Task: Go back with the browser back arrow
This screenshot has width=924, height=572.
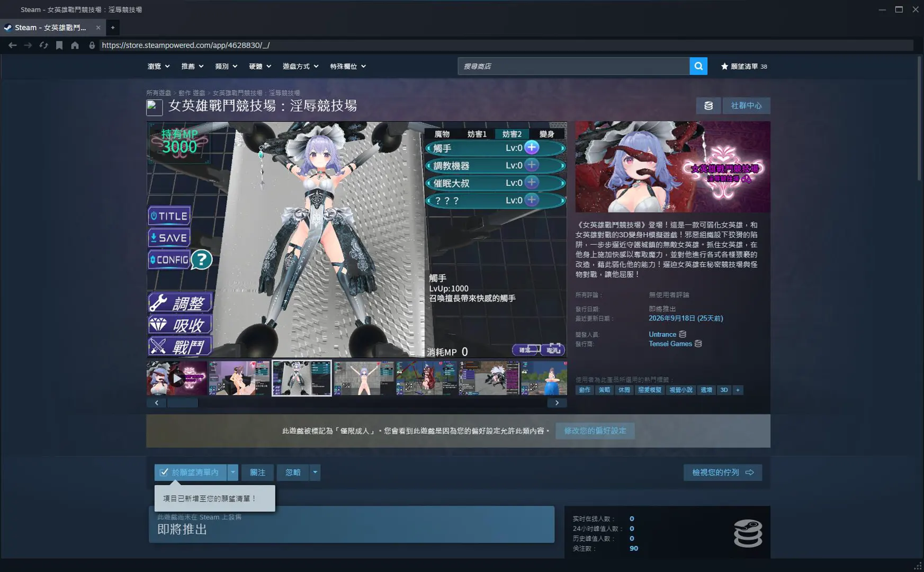Action: (12, 46)
